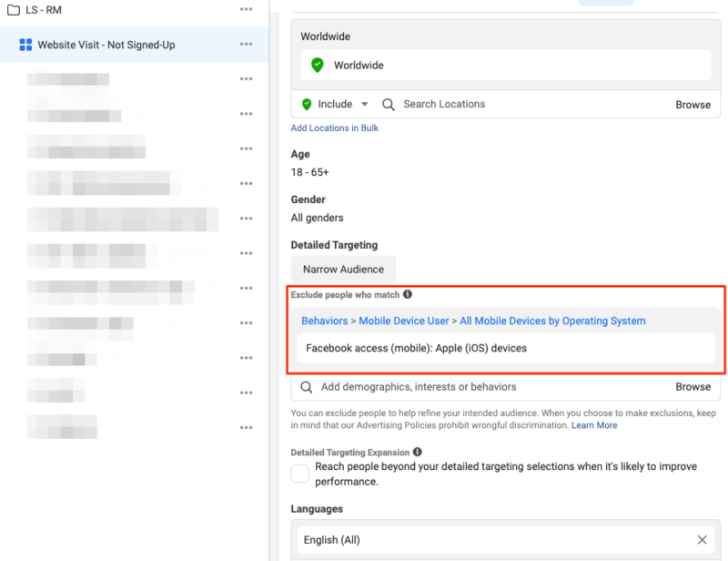Viewport: 728px width, 561px height.
Task: Click the green Worldwide location pin icon
Action: click(317, 66)
